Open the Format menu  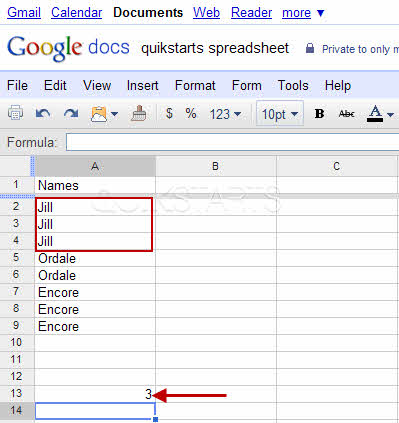coord(195,86)
